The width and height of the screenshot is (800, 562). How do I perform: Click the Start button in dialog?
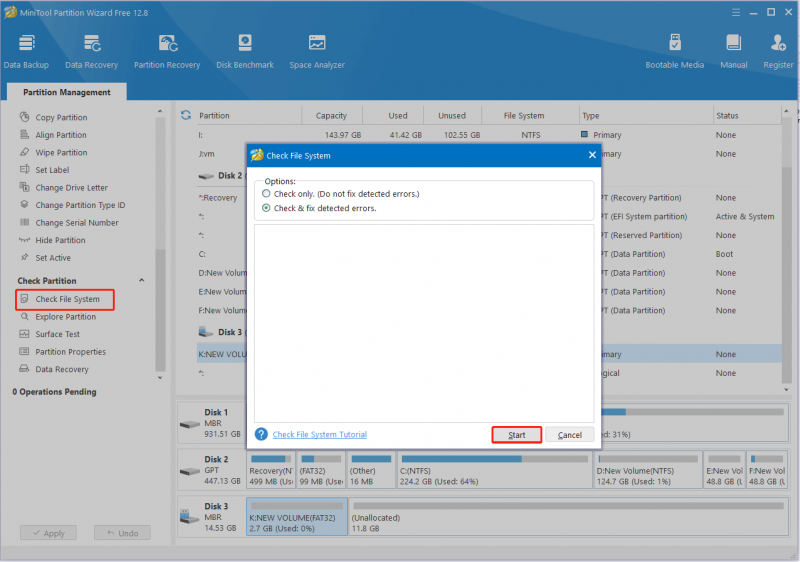point(516,435)
